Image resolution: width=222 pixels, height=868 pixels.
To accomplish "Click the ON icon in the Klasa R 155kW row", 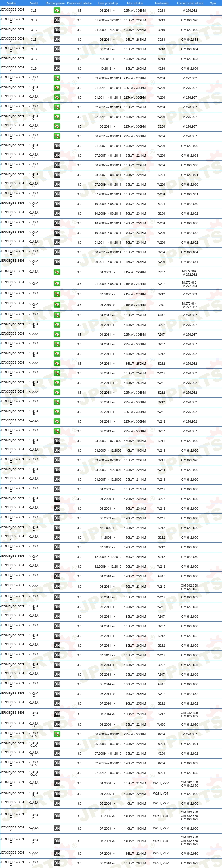I will 57,783.
